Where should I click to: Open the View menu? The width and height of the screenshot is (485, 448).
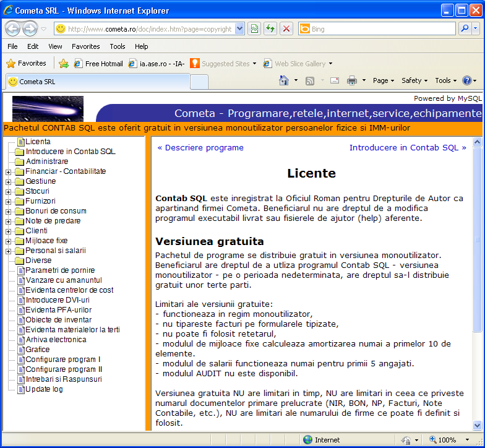[55, 46]
